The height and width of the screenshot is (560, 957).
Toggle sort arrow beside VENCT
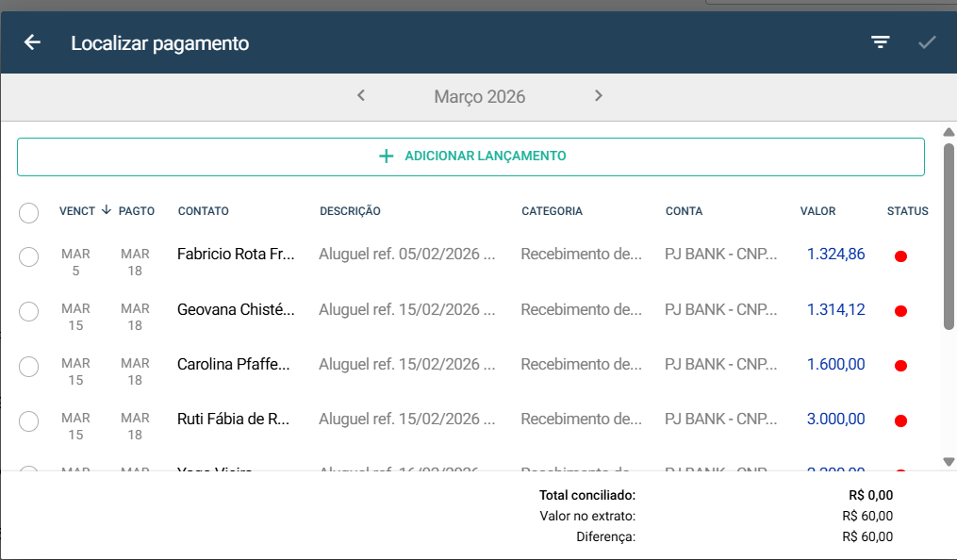pyautogui.click(x=107, y=210)
